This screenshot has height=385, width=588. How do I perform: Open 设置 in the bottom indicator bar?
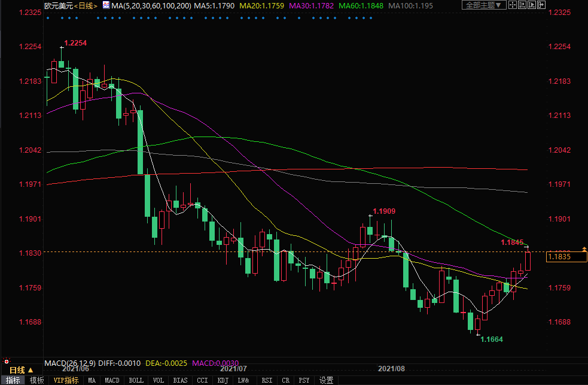326,380
